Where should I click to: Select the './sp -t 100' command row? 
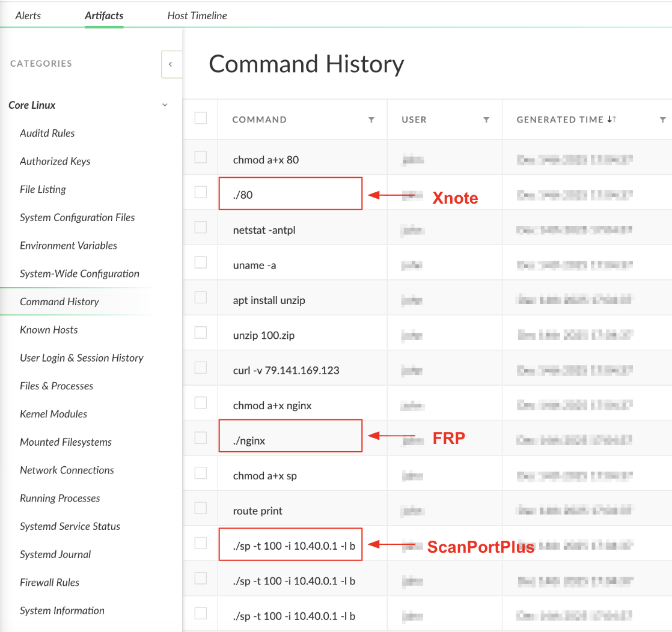click(200, 544)
